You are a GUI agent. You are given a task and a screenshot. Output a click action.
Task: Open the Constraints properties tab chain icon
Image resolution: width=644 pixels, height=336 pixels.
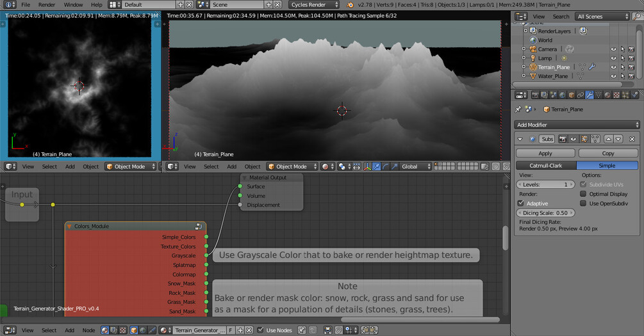pyautogui.click(x=581, y=95)
